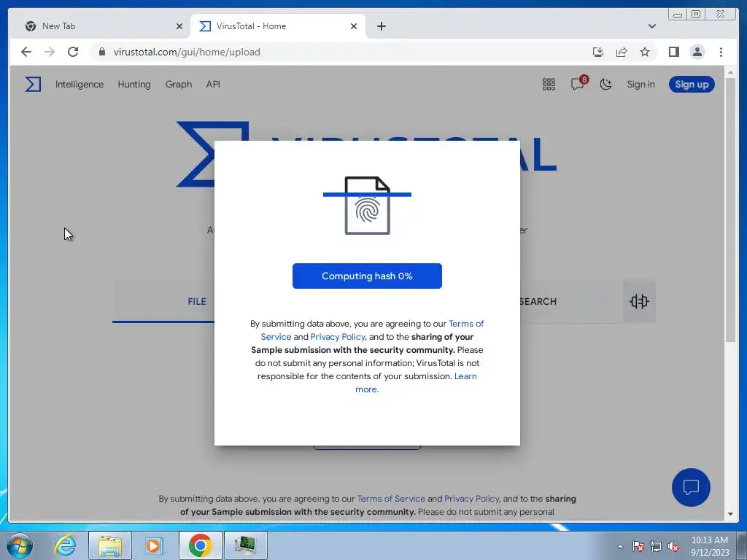This screenshot has width=747, height=560.
Task: Click the install app icon in address bar
Action: coord(598,52)
